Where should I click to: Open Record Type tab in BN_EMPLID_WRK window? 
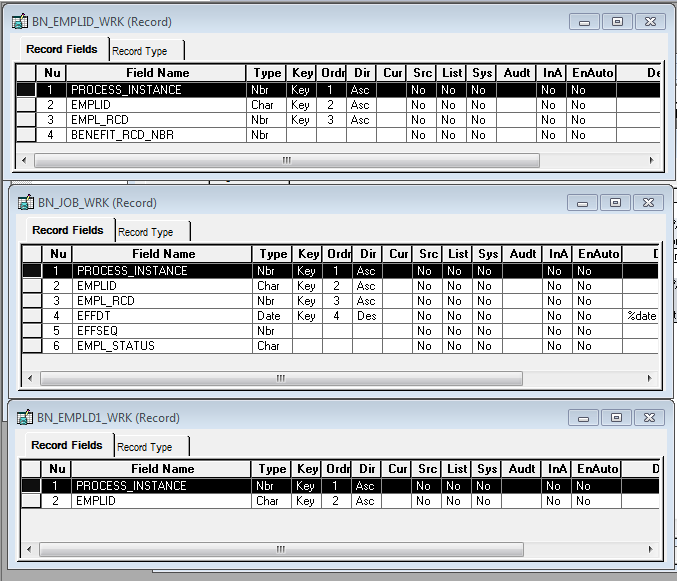click(146, 51)
